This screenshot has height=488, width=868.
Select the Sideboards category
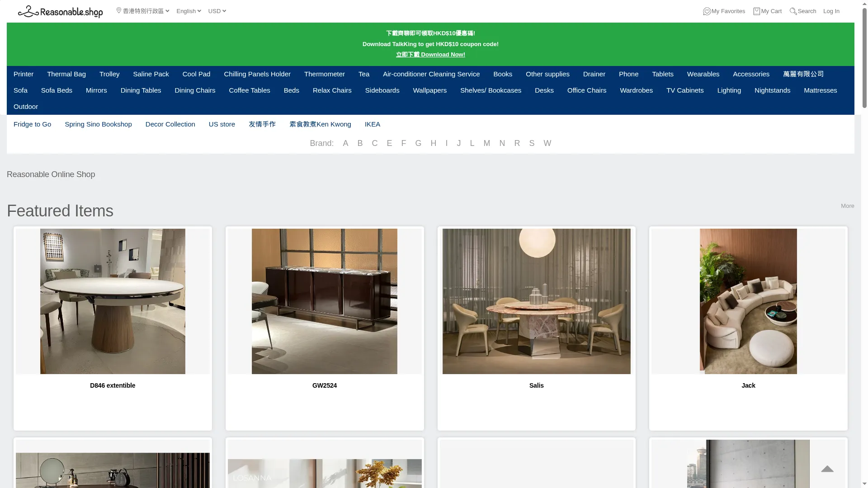382,90
